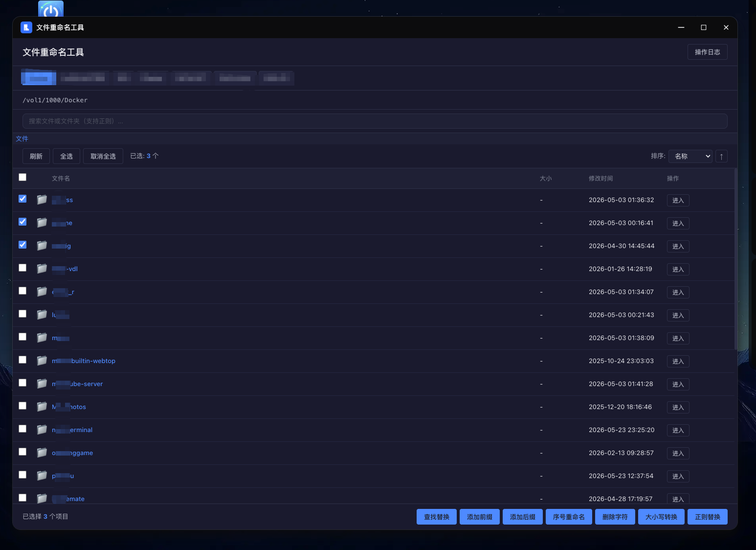Click the 大小 column header
The height and width of the screenshot is (550, 756).
click(x=546, y=178)
